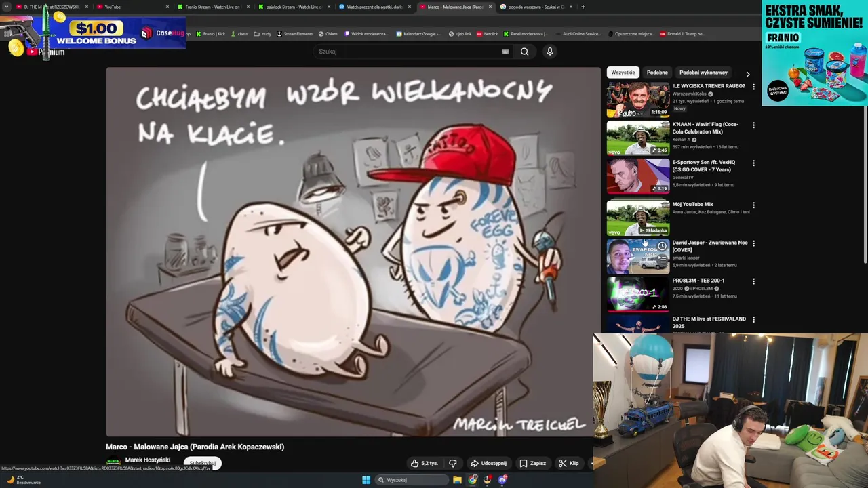The image size is (868, 488).
Task: Open options menu for PRO8L3M TEB 200-1
Action: (x=753, y=281)
